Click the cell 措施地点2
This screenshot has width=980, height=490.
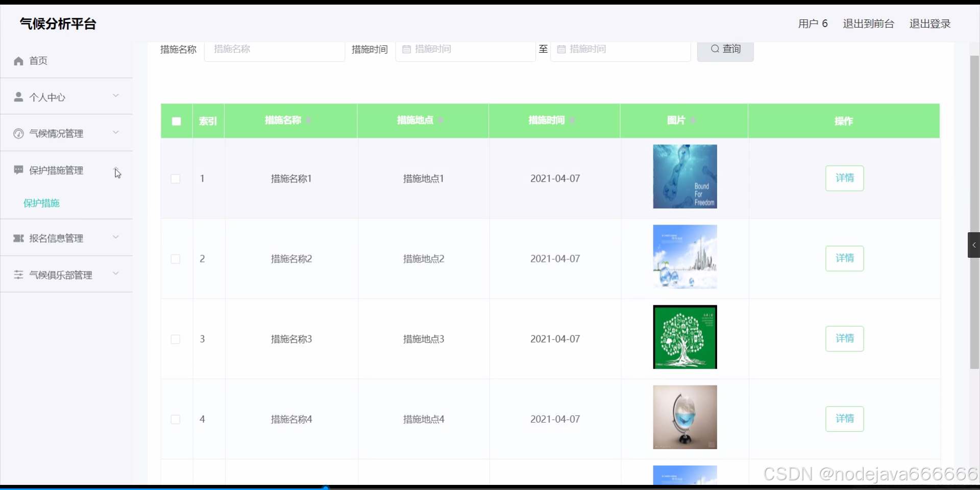pos(424,259)
